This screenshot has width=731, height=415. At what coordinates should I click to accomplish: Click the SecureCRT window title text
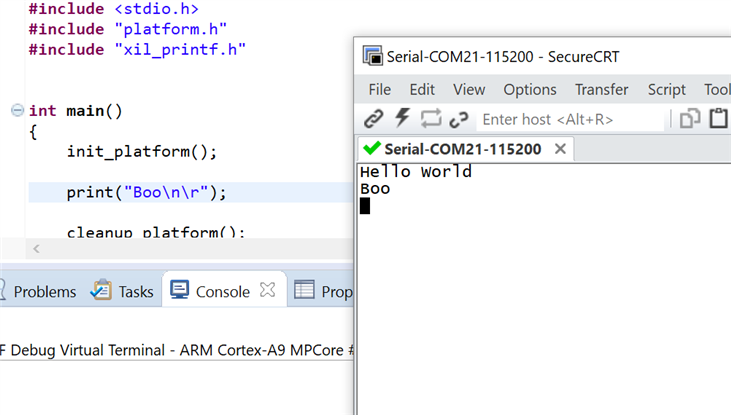click(x=503, y=56)
